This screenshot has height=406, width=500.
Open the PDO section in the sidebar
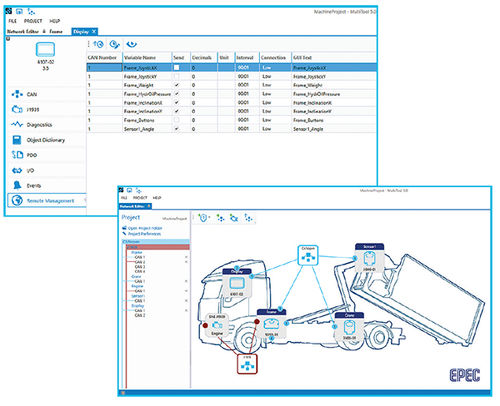point(46,155)
